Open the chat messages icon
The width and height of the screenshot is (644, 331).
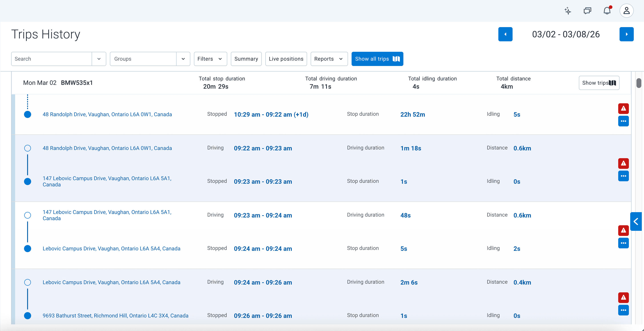click(587, 11)
